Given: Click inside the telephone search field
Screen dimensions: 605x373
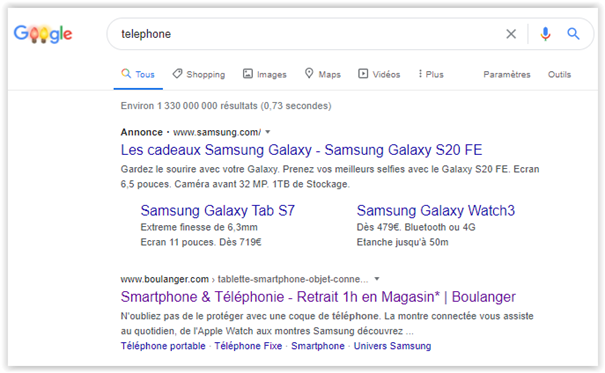Looking at the screenshot, I should tap(305, 34).
